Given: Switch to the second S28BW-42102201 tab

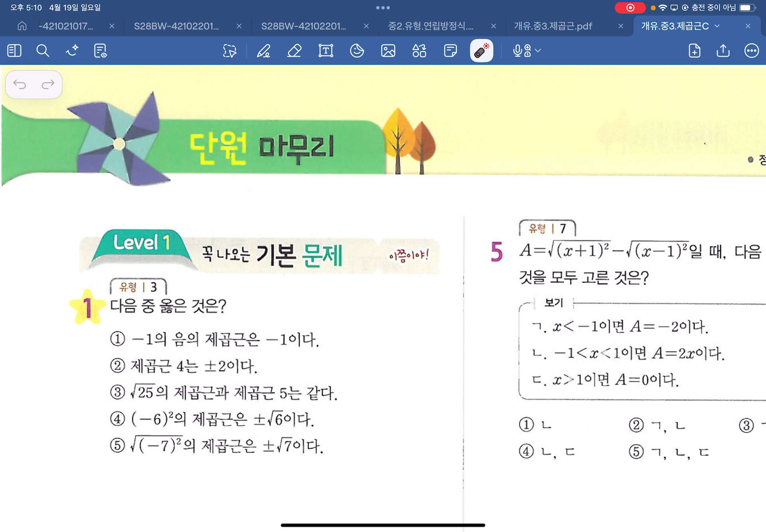Looking at the screenshot, I should pyautogui.click(x=304, y=26).
